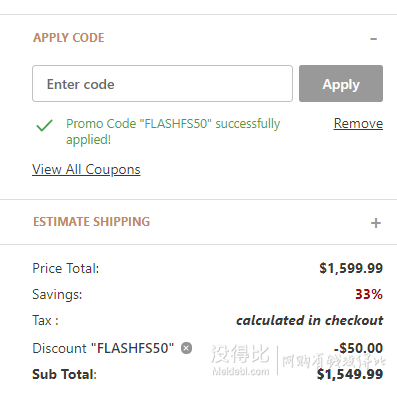Remove the applied promo code link
397x395 pixels.
point(358,124)
